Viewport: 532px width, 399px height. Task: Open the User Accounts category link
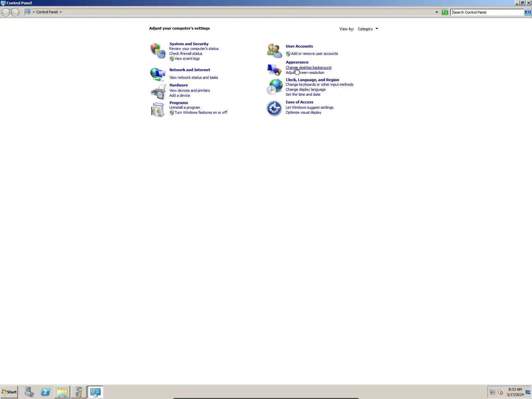click(299, 46)
